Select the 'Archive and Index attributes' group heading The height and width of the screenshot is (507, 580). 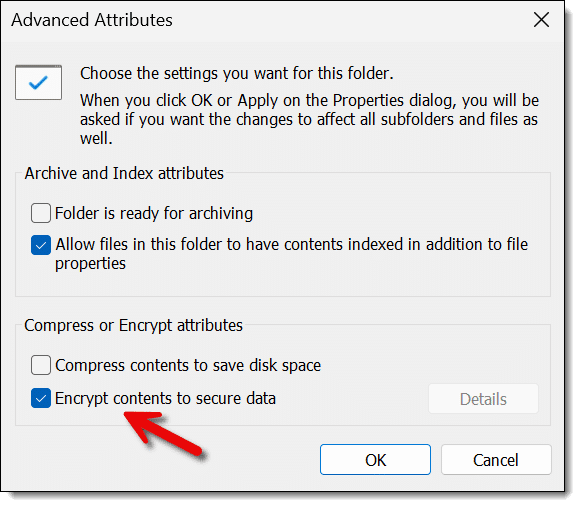(124, 173)
